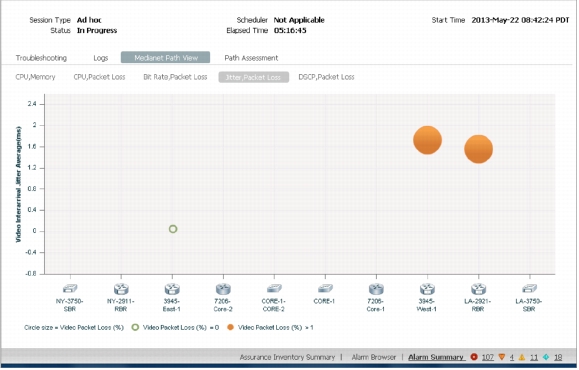The image size is (579, 370).
Task: Click the orange bubble above 3945-West-1
Action: 427,140
